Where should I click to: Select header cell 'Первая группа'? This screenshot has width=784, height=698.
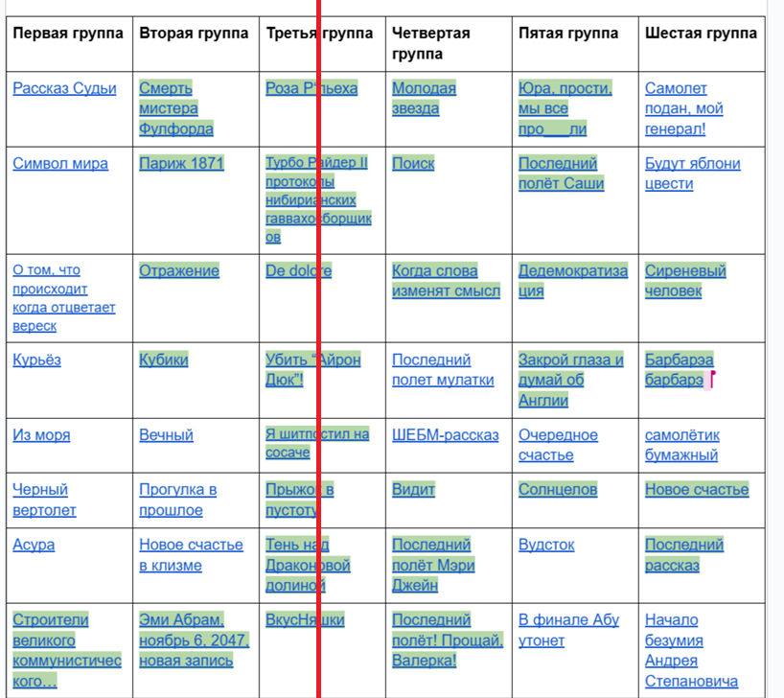click(x=70, y=43)
